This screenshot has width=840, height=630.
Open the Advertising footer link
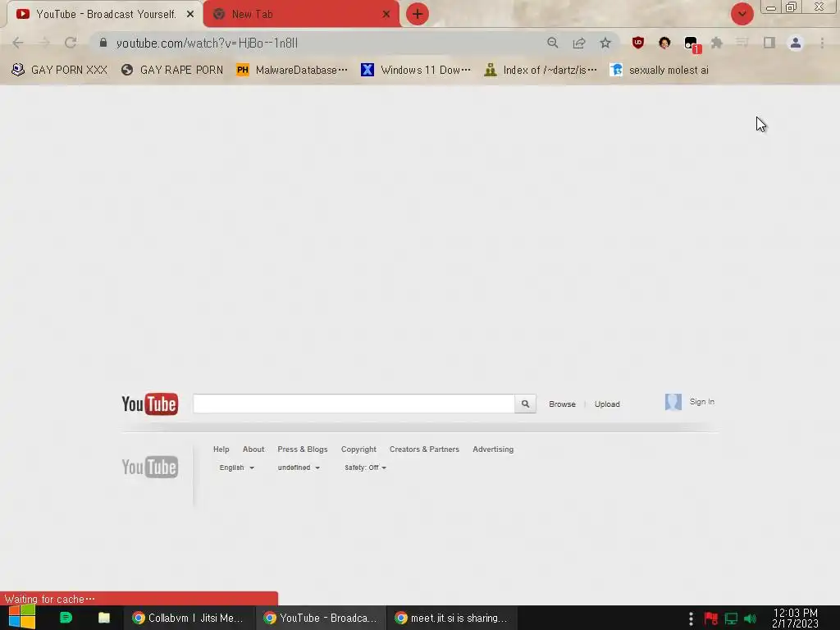[x=493, y=449]
